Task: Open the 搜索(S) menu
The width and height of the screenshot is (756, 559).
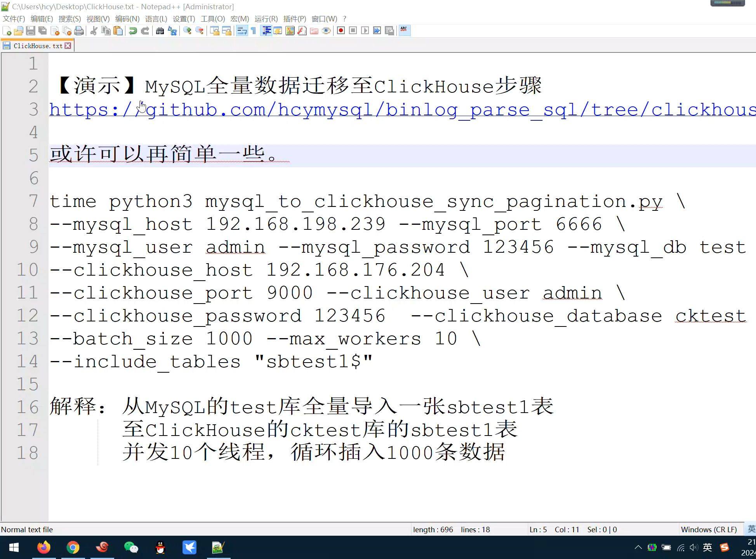Action: 69,19
